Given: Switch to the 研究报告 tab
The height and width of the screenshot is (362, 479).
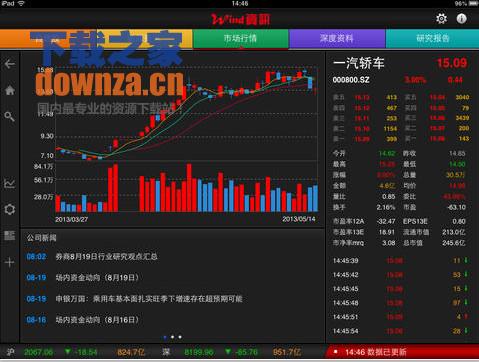Looking at the screenshot, I should click(432, 39).
